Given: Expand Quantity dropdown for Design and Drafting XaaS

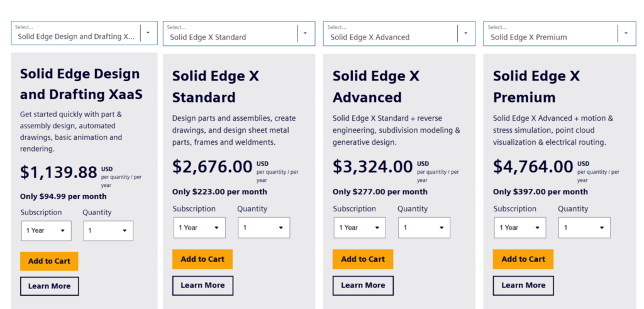Looking at the screenshot, I should pyautogui.click(x=108, y=230).
